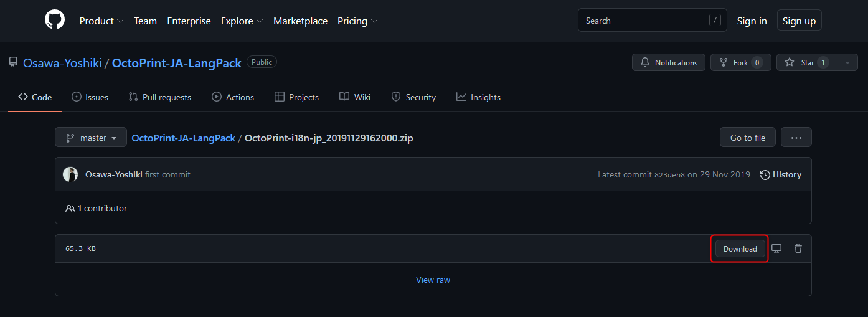Open the Osawa-Yoshiki owner profile link

62,63
